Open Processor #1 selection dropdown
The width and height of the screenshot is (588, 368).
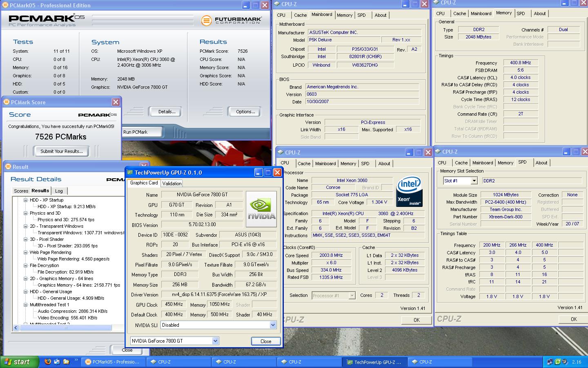click(352, 295)
